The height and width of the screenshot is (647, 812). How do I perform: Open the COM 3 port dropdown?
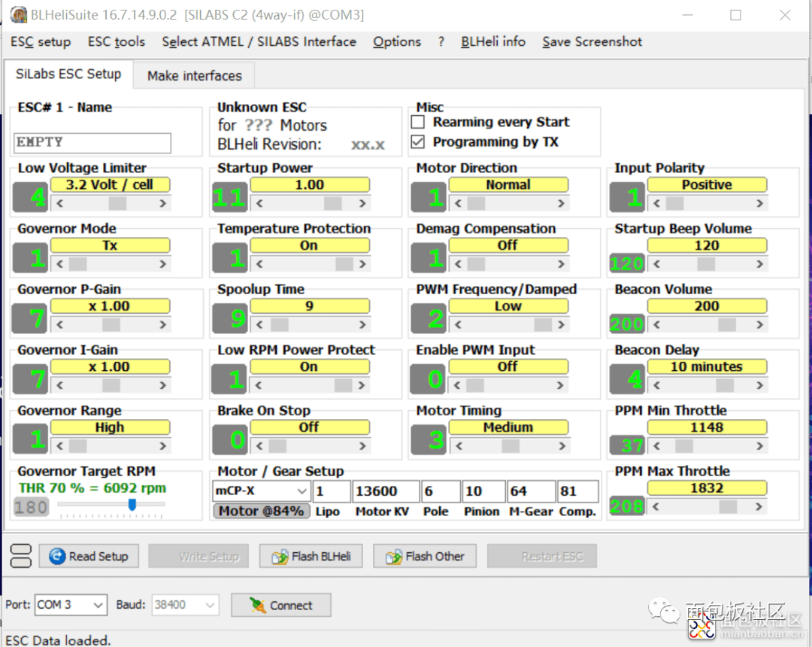click(71, 605)
